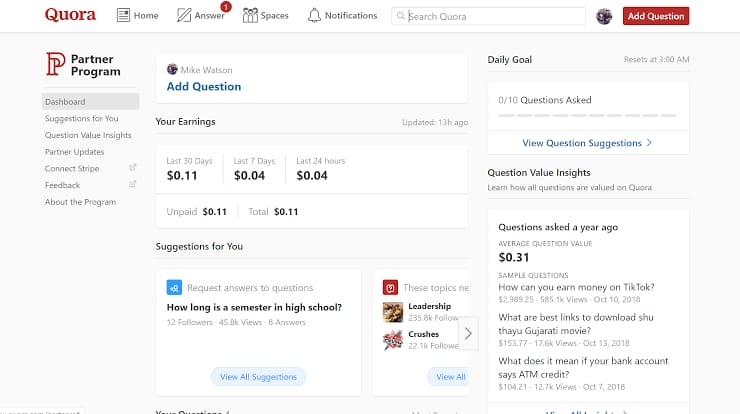This screenshot has width=740, height=414.
Task: Click the Notifications bell icon
Action: (314, 16)
